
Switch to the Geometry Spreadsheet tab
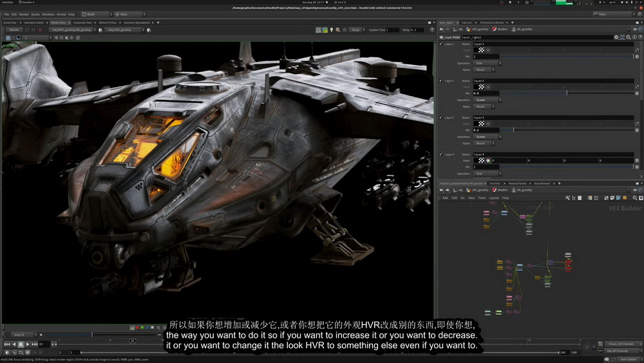(x=137, y=23)
